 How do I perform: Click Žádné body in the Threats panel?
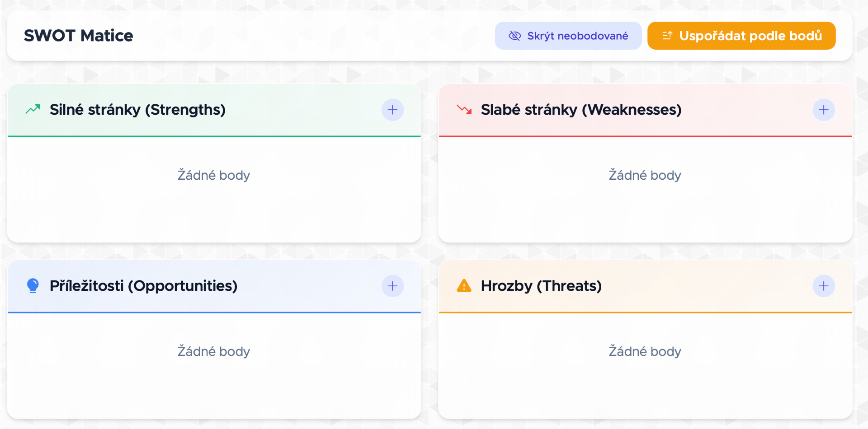click(x=645, y=351)
